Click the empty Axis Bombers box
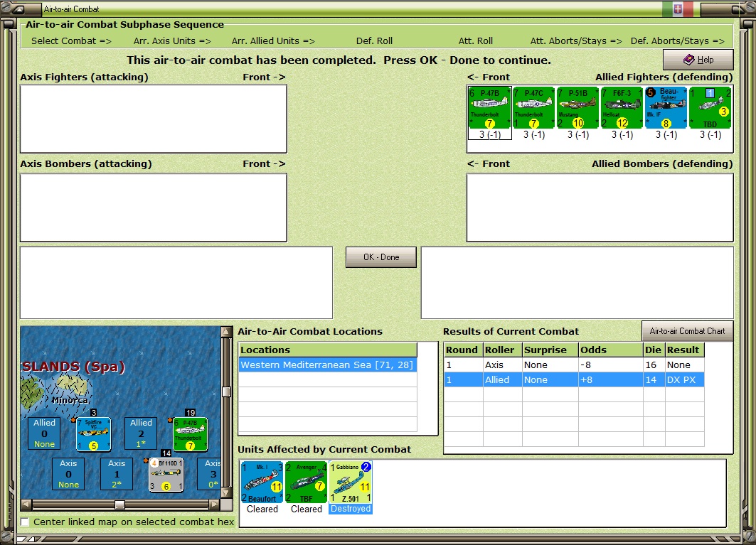Screen dimensions: 756x545 [x=154, y=207]
